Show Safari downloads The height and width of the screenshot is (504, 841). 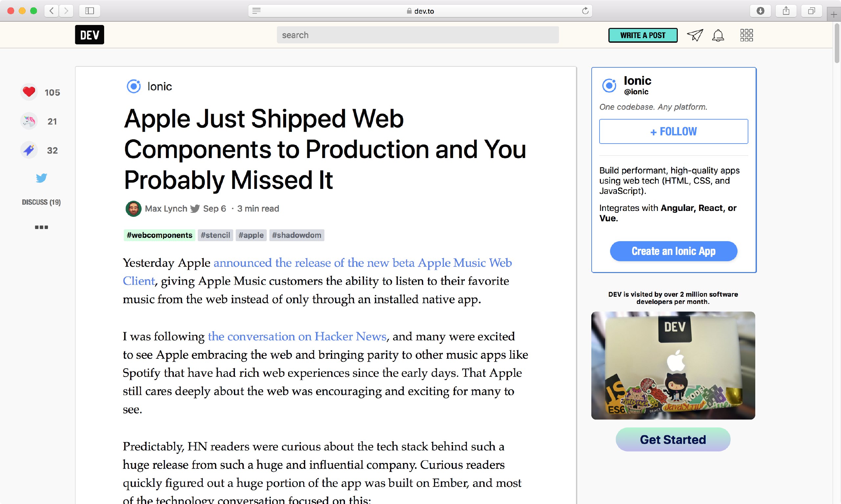[761, 11]
